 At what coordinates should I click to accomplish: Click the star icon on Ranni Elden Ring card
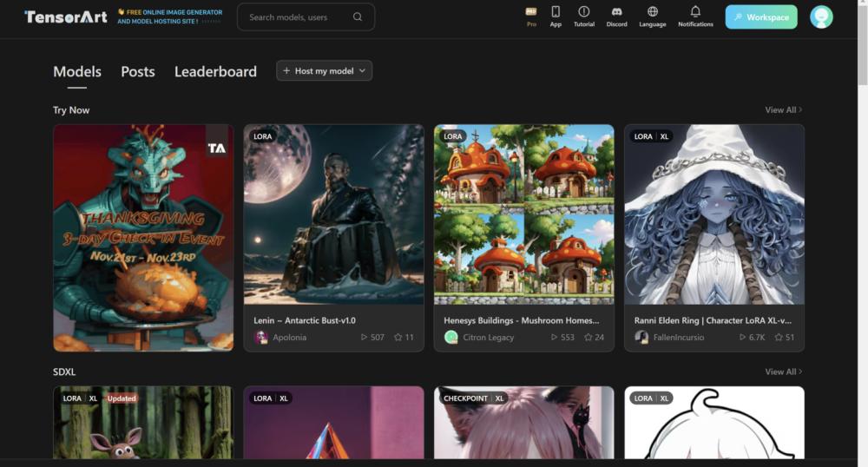(779, 337)
